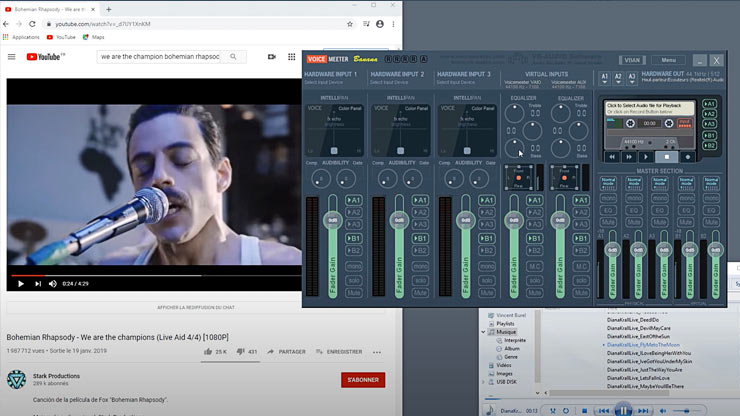Rewind the Voicemeeter cassette player
The height and width of the screenshot is (416, 740).
(613, 157)
